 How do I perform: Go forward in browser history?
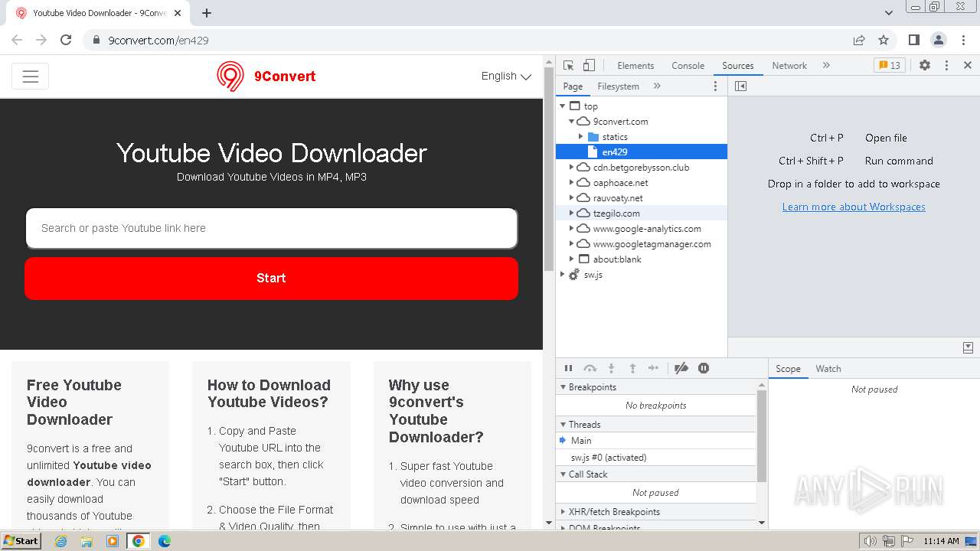pyautogui.click(x=41, y=40)
